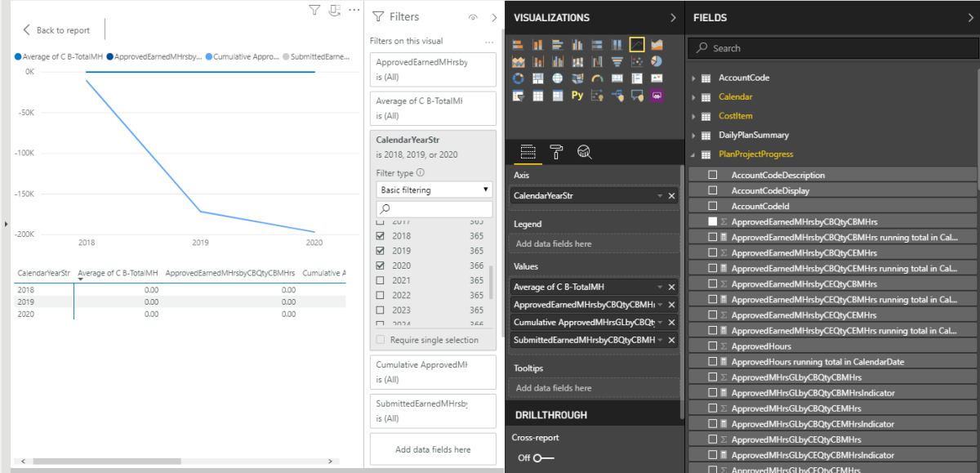980x473 pixels.
Task: Uncheck the 2019 year filter
Action: 380,251
